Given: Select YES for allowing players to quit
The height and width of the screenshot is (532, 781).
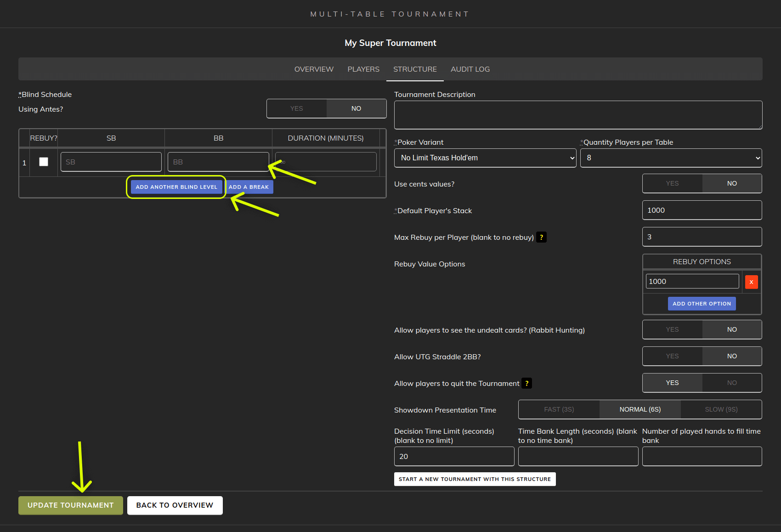Looking at the screenshot, I should point(672,383).
